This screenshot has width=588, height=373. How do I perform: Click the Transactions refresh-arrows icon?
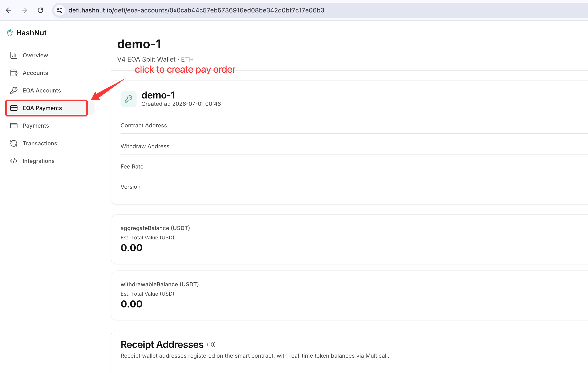pos(14,143)
